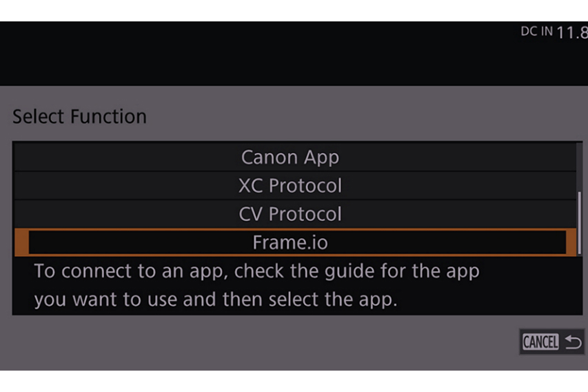Viewport: 588px width, 392px height.
Task: Click the Select Function heading
Action: pos(79,116)
